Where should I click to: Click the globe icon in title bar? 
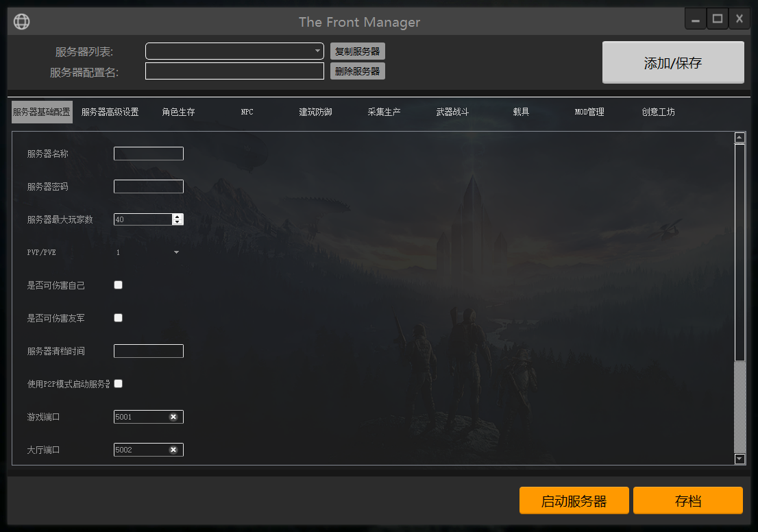[x=22, y=22]
